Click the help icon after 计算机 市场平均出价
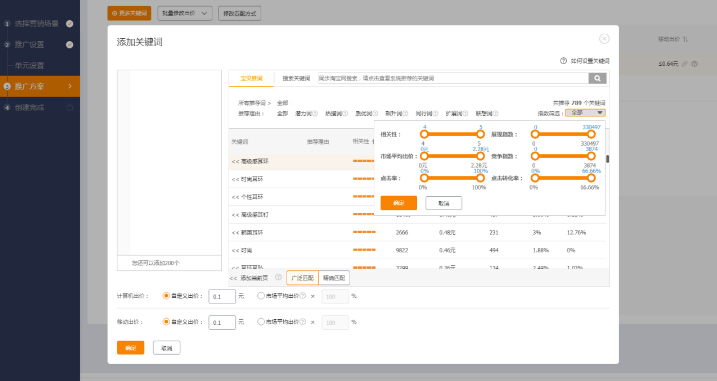 (303, 296)
